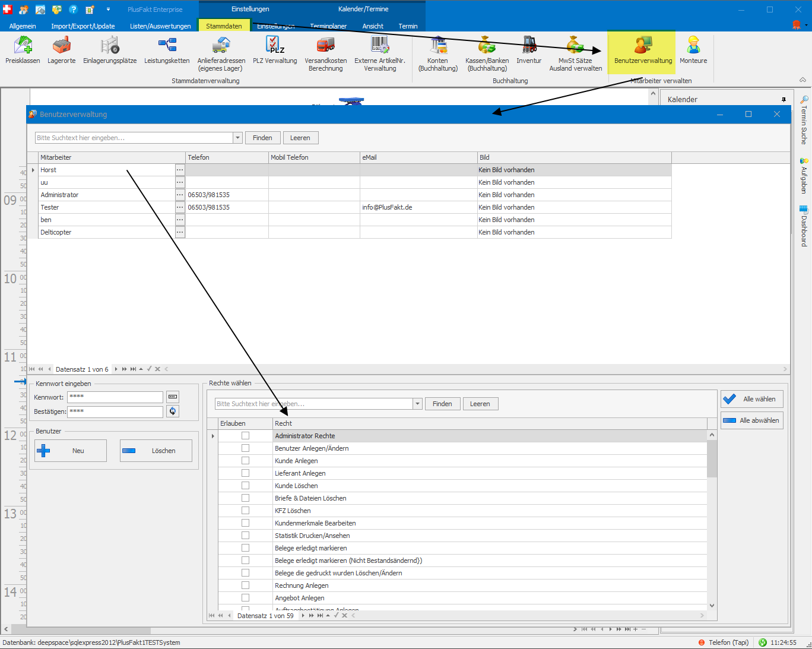Open the Rechte search box dropdown arrow
812x649 pixels.
(x=417, y=404)
